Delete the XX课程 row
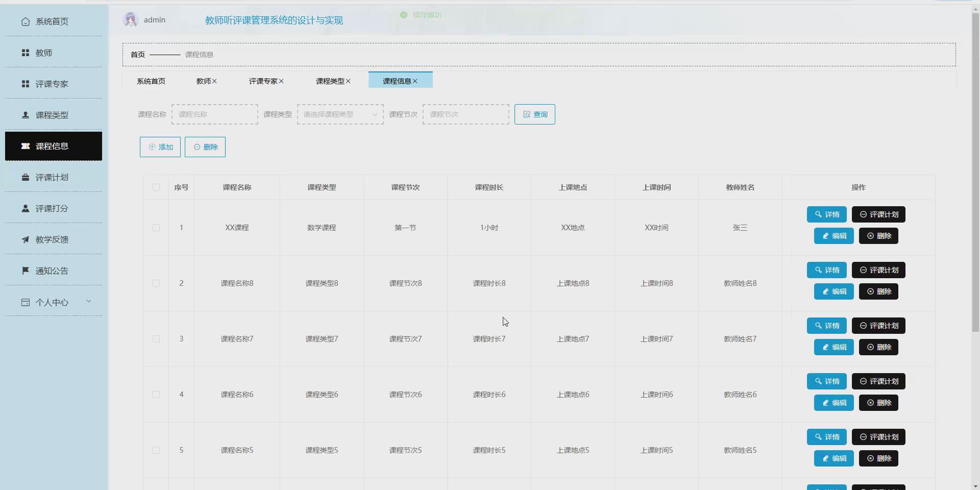 (878, 236)
